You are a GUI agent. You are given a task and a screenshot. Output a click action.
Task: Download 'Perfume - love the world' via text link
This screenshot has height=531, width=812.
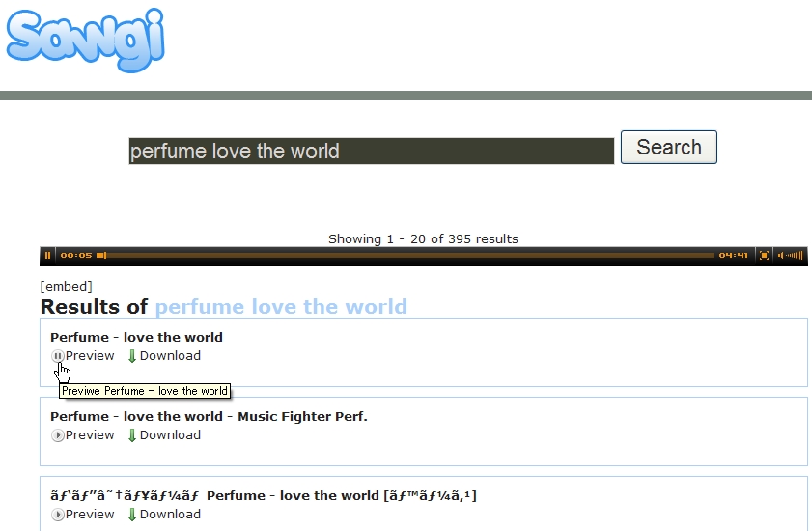coord(170,356)
